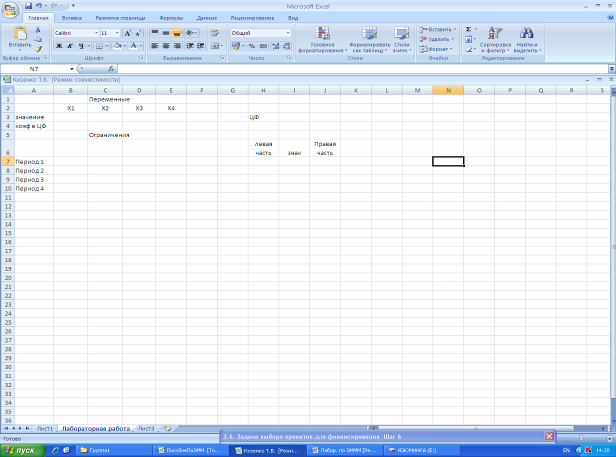The width and height of the screenshot is (616, 457).
Task: Open the round Office button menu
Action: pos(10,10)
